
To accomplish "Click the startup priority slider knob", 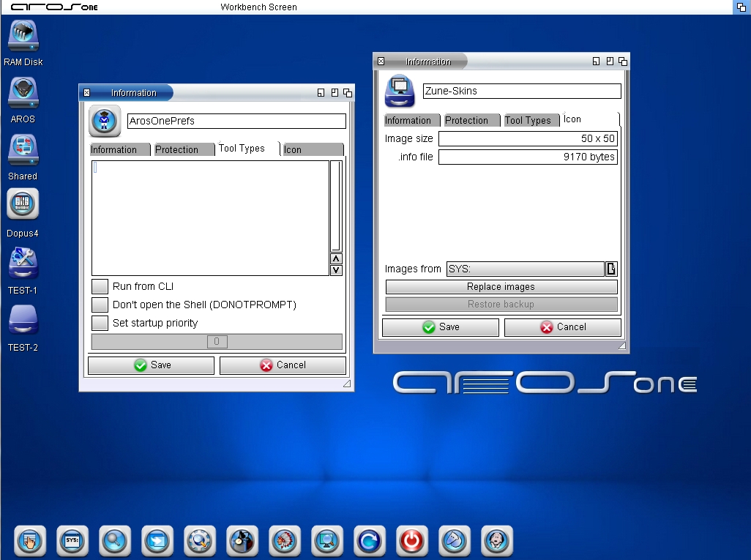I will point(217,342).
